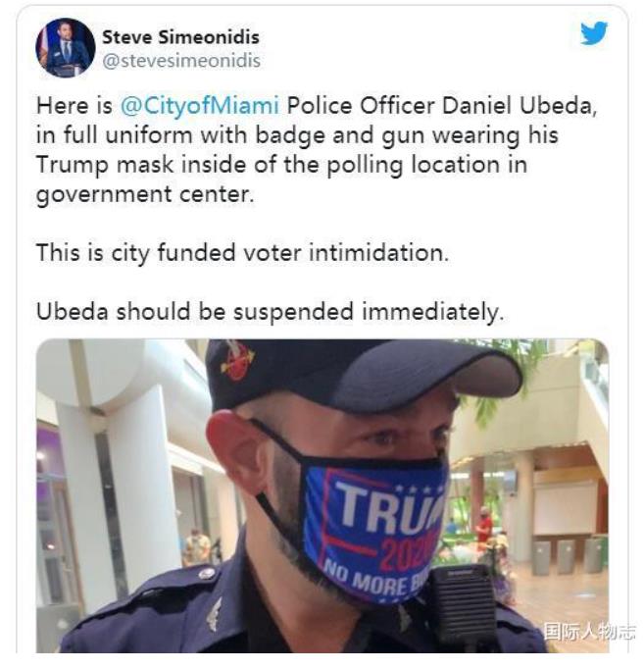Open Steve Simeonidis's profile avatar
The image size is (644, 669).
[66, 48]
